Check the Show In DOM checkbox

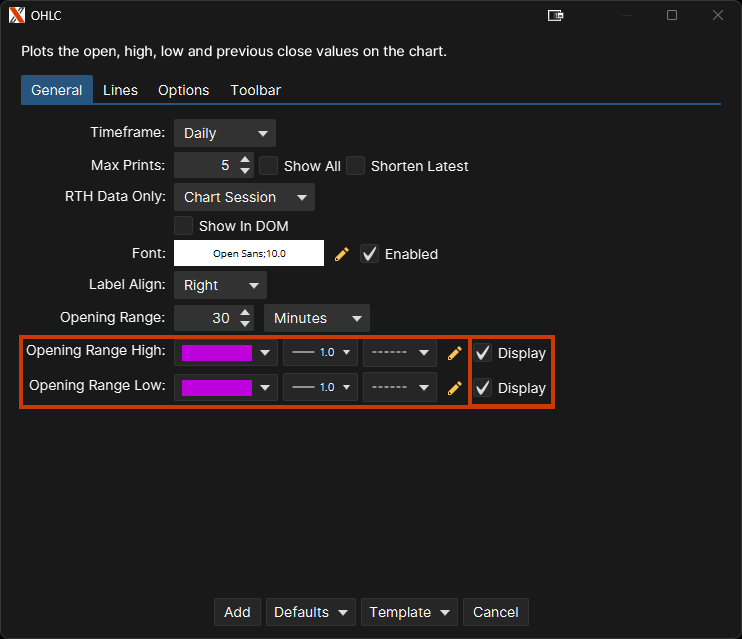pyautogui.click(x=184, y=226)
